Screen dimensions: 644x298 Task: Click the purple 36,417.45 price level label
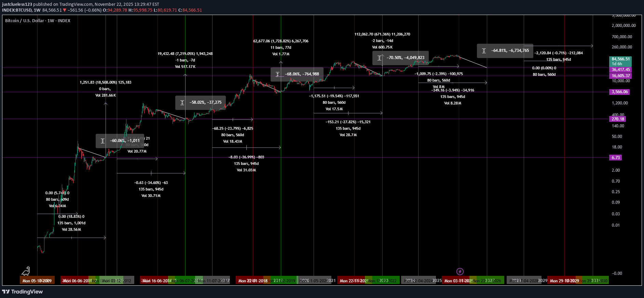(x=620, y=70)
